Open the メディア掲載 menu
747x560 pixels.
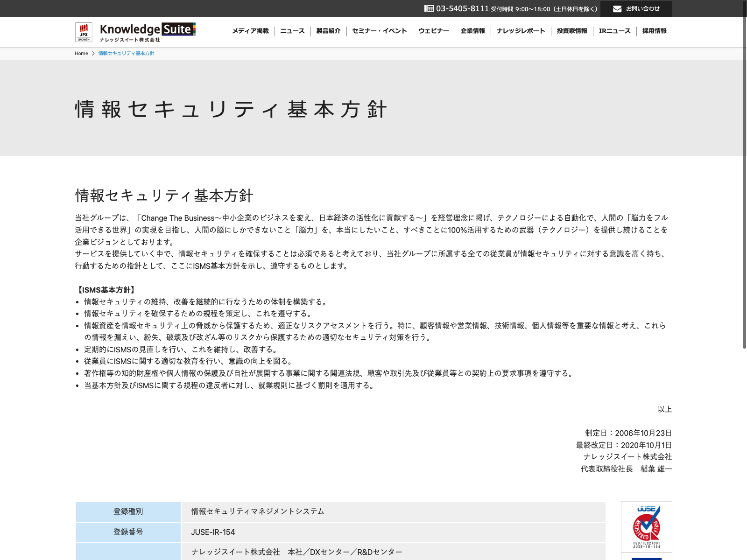pyautogui.click(x=250, y=31)
